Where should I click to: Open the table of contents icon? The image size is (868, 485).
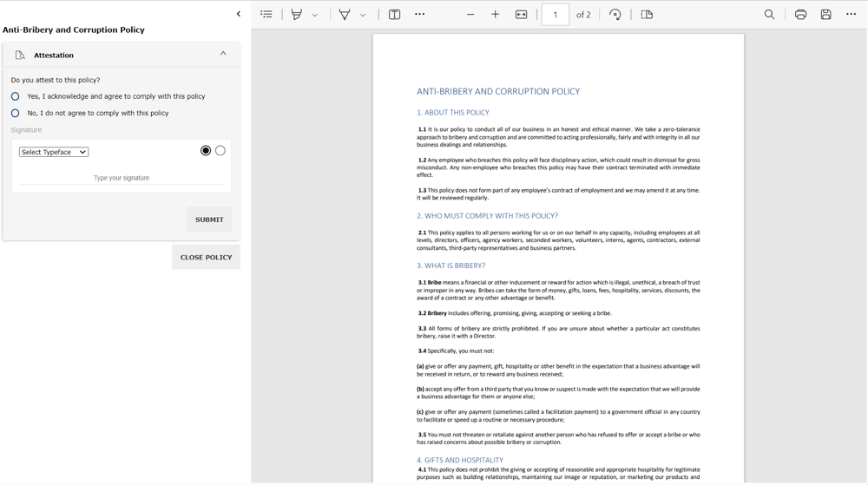click(x=266, y=15)
